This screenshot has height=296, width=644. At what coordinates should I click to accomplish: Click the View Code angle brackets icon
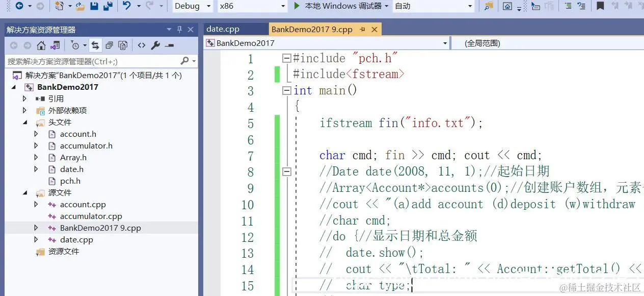(142, 45)
